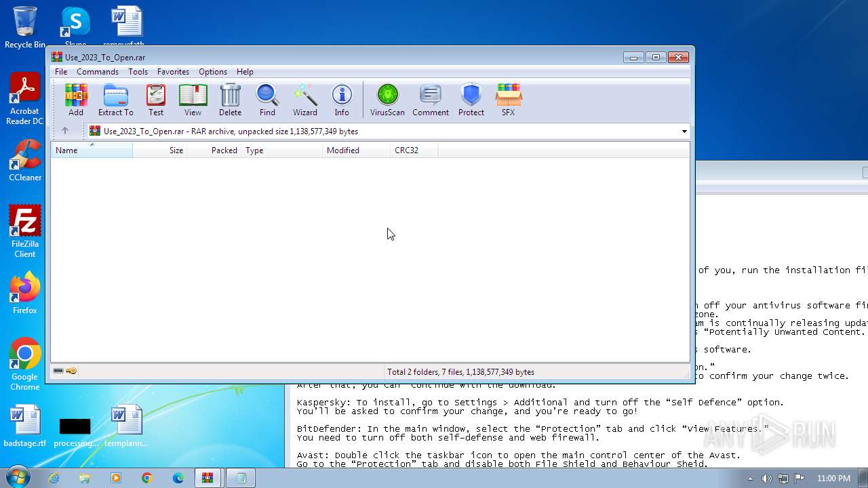
Task: Run the VirusScan toolbar icon
Action: click(x=387, y=100)
